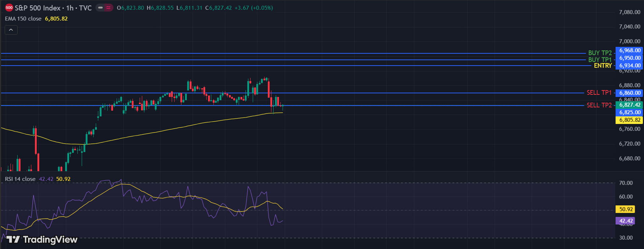
Task: Click the yellow RSI-MA 50.92 axis tag
Action: [x=626, y=209]
